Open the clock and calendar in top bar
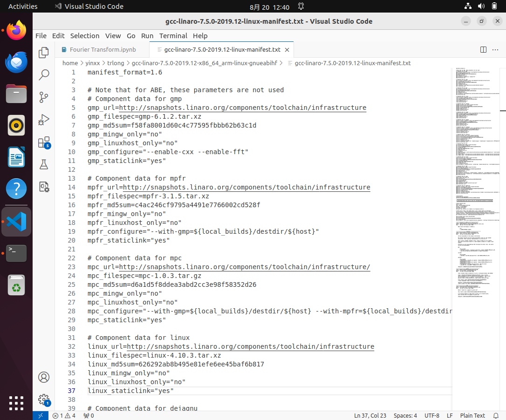 pos(269,7)
